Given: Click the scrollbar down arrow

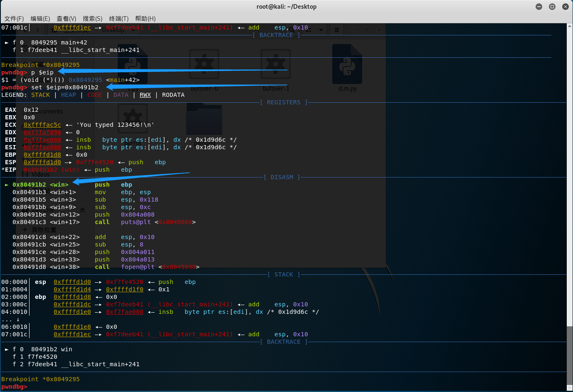Looking at the screenshot, I should pyautogui.click(x=570, y=388).
